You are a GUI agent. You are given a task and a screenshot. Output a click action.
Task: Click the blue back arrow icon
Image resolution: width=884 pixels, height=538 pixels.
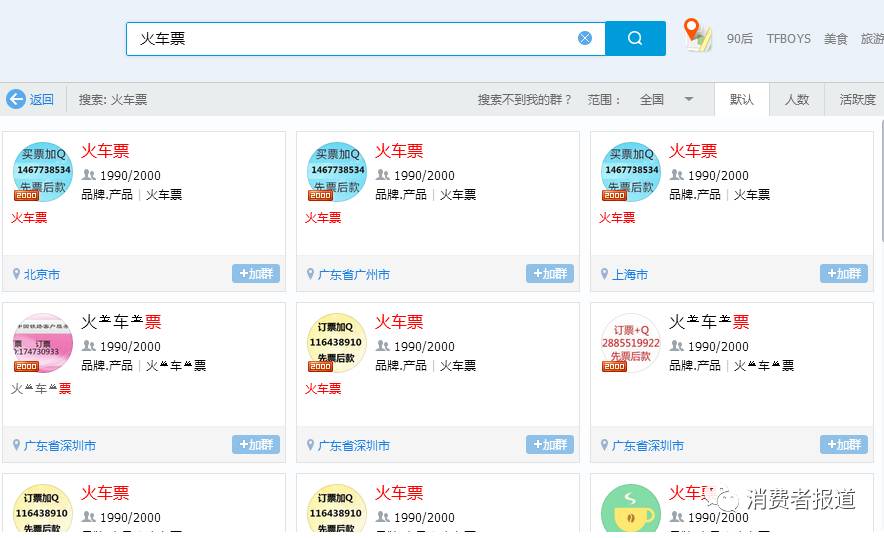pos(16,99)
